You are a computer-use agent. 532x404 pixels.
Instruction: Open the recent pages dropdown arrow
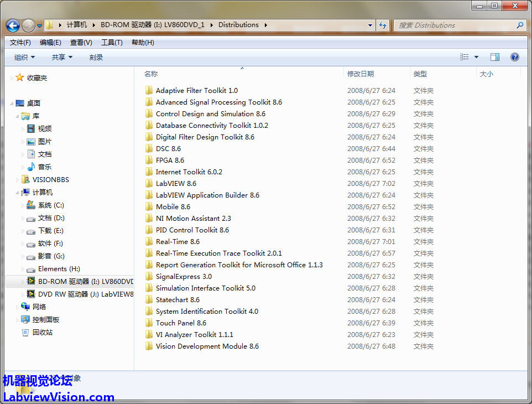(39, 26)
